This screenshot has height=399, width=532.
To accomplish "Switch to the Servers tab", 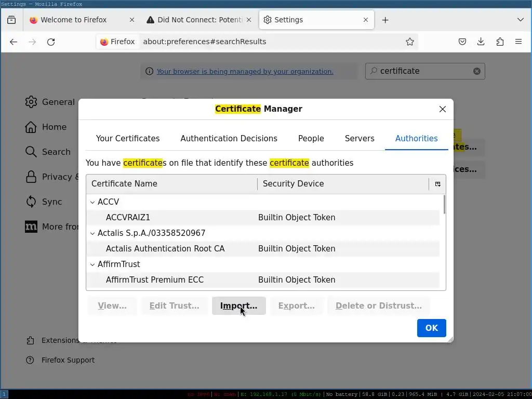I will [360, 138].
